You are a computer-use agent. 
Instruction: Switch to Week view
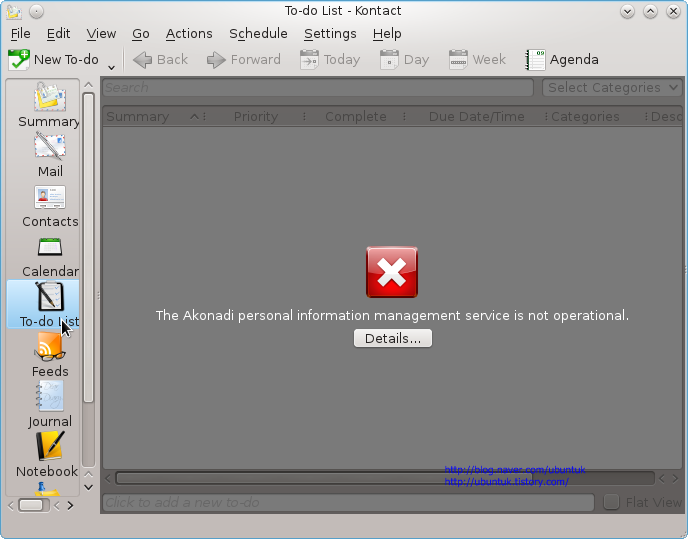point(477,60)
